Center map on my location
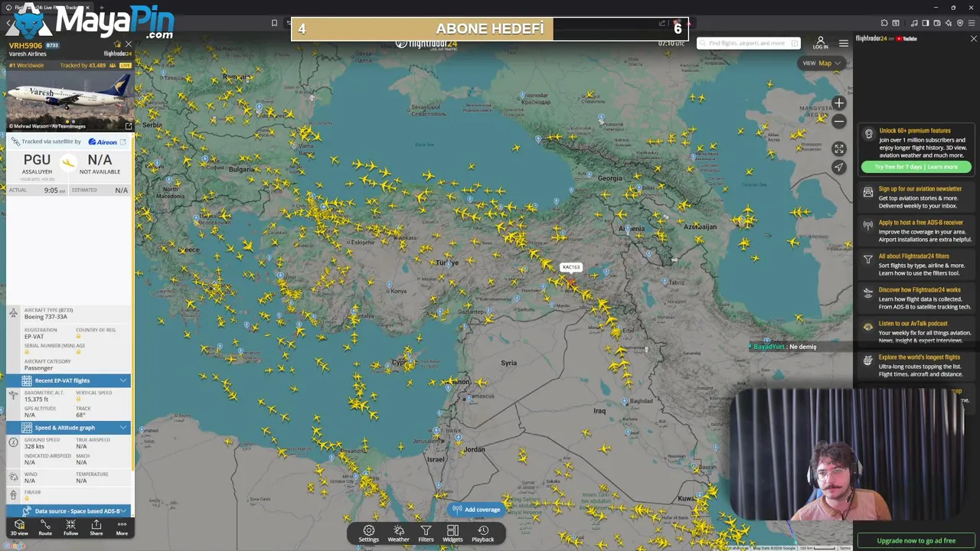 (839, 167)
